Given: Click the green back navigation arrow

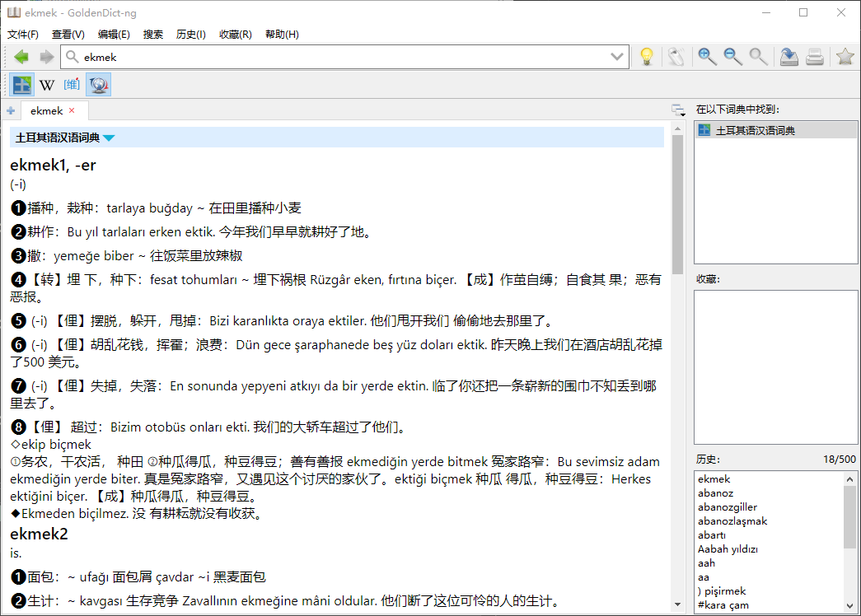Looking at the screenshot, I should (x=21, y=57).
